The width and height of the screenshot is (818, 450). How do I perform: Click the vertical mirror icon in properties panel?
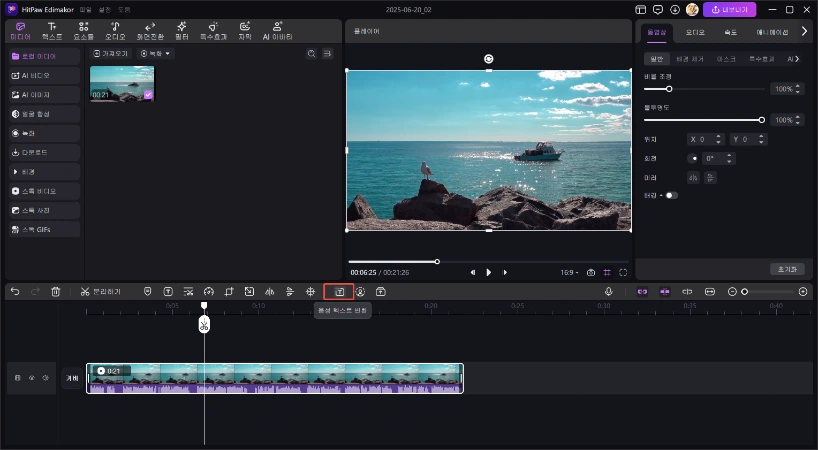711,178
